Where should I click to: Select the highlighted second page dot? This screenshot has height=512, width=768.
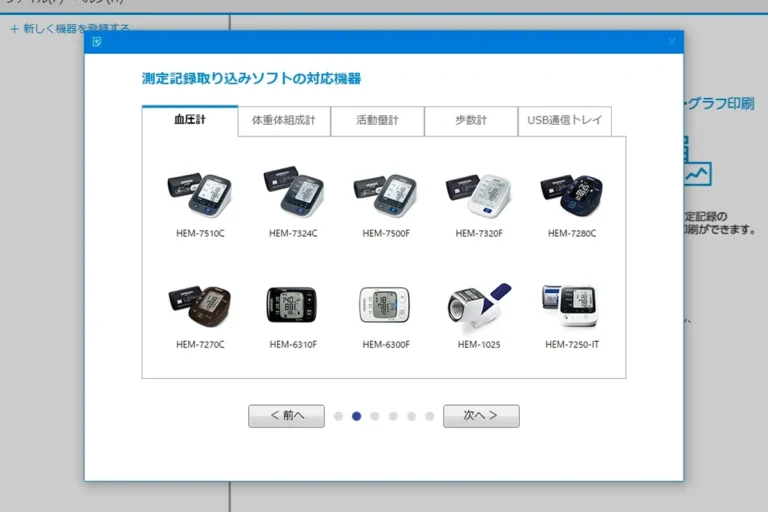(357, 416)
